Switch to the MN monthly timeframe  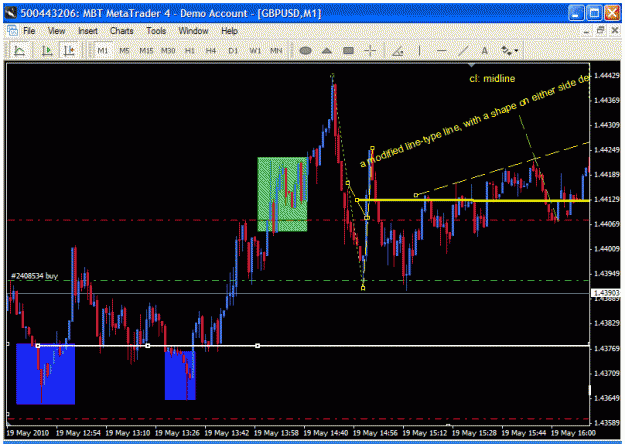click(x=276, y=51)
